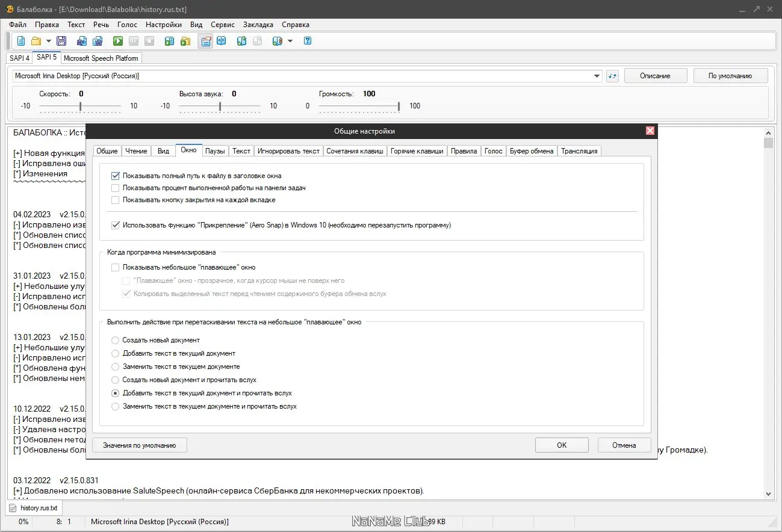Open the Microsoft Irina Desktop voice dropdown
The image size is (782, 532).
pos(597,76)
